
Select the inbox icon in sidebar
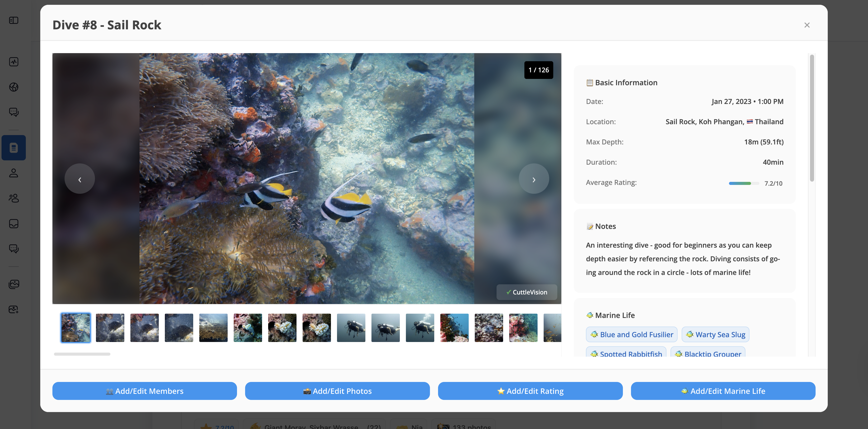[x=14, y=224]
